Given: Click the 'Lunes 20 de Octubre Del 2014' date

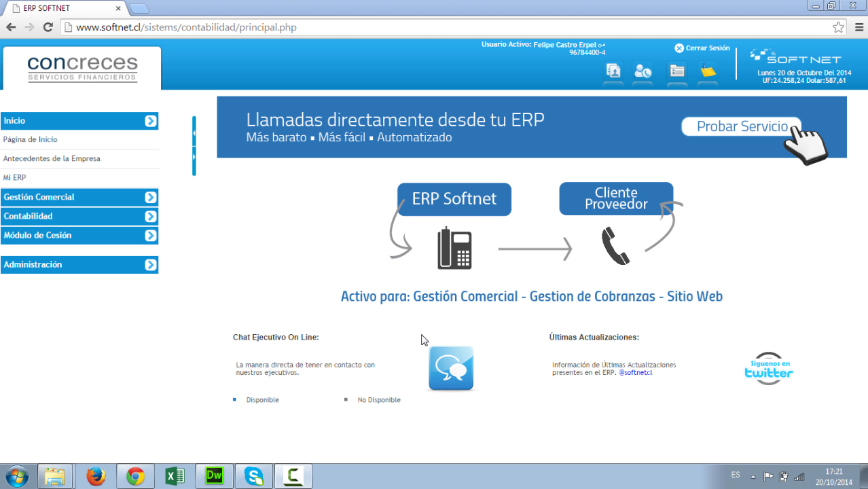Looking at the screenshot, I should [804, 72].
